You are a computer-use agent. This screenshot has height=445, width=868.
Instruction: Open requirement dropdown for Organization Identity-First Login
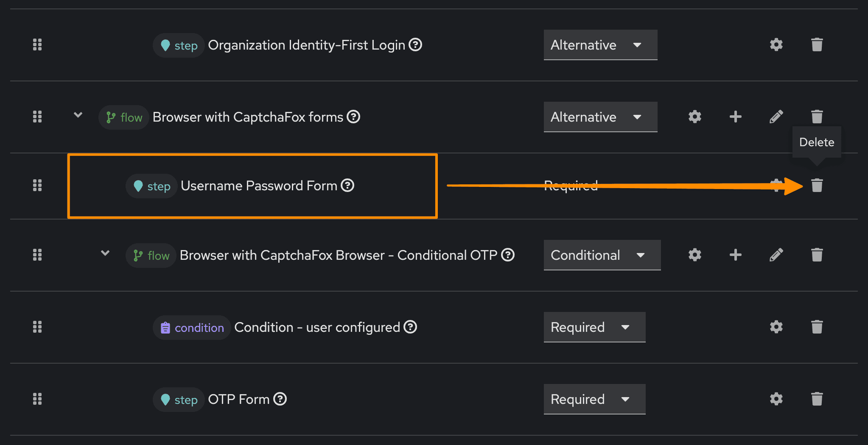600,45
